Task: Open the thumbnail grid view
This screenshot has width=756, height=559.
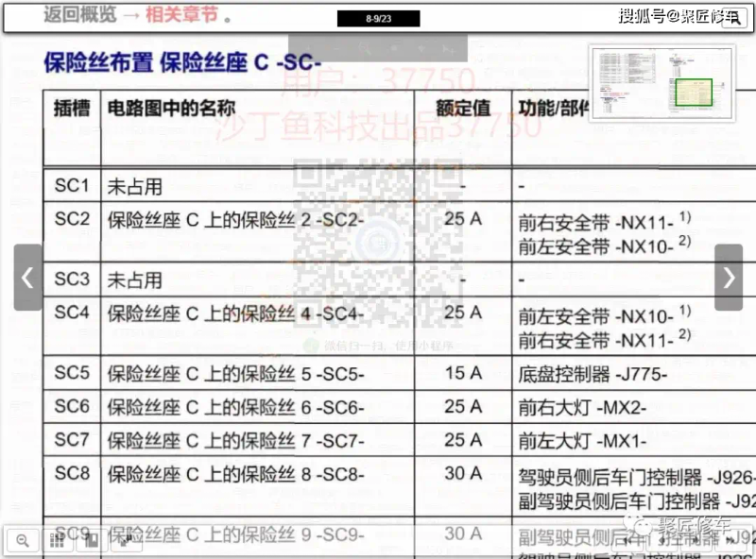Action: [x=58, y=540]
